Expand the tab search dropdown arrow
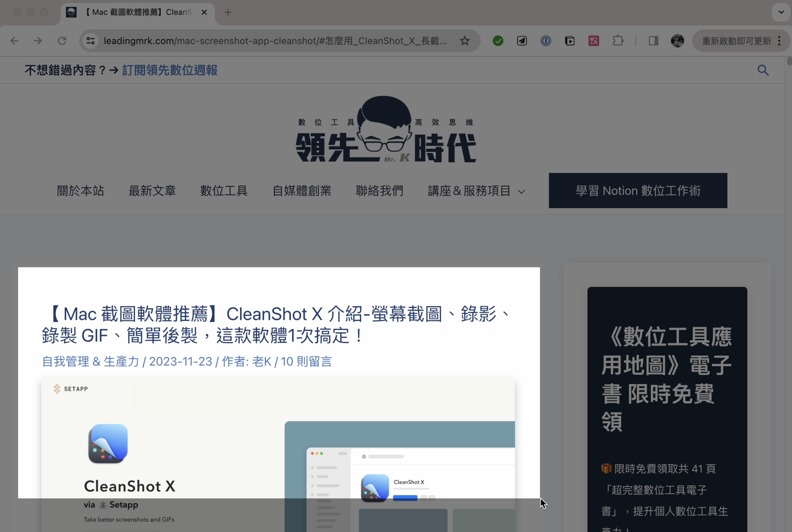The width and height of the screenshot is (792, 532). tap(781, 12)
